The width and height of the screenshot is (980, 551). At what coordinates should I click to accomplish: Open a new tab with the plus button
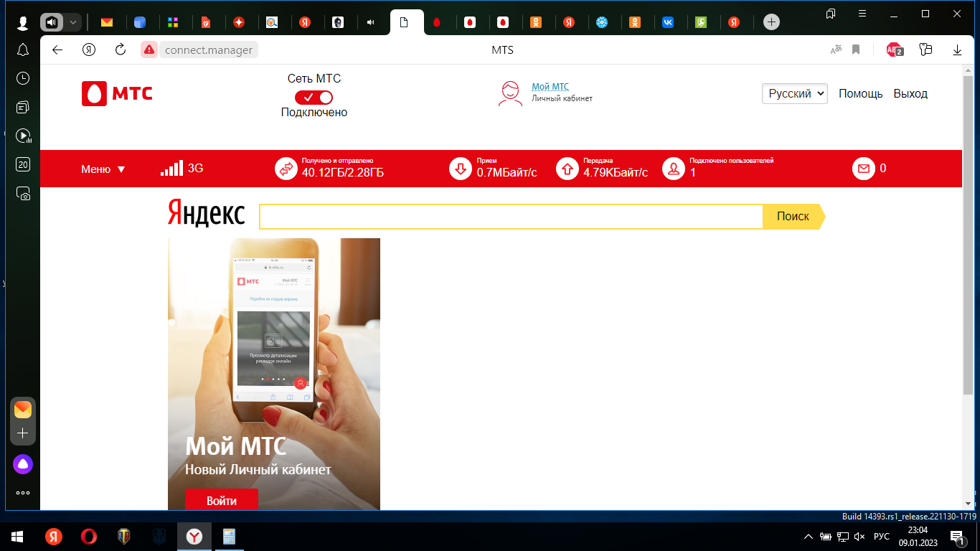(x=771, y=22)
